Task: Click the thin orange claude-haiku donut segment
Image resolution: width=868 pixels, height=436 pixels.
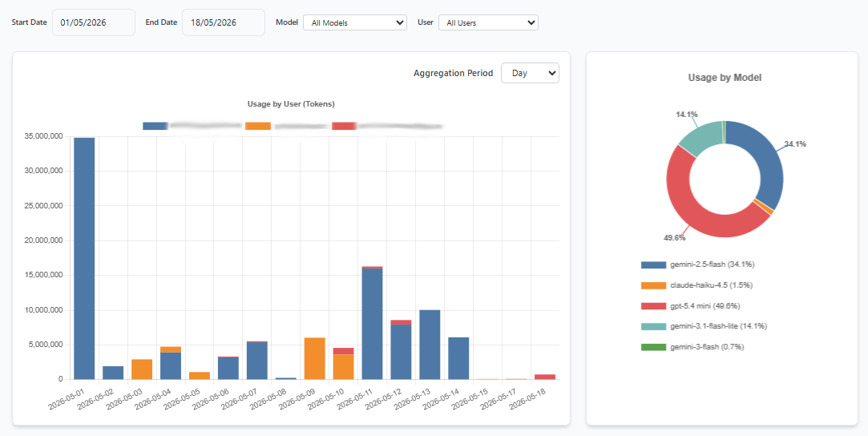Action: point(765,207)
